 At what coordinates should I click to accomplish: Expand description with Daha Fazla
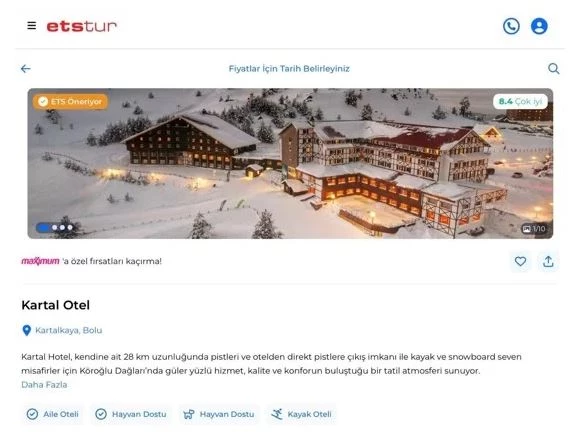pyautogui.click(x=44, y=385)
